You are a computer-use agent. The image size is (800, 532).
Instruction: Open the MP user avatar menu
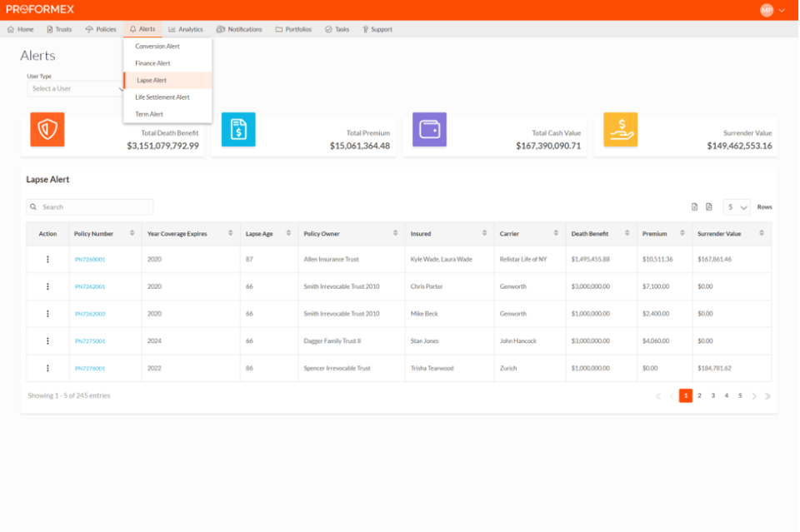click(767, 10)
